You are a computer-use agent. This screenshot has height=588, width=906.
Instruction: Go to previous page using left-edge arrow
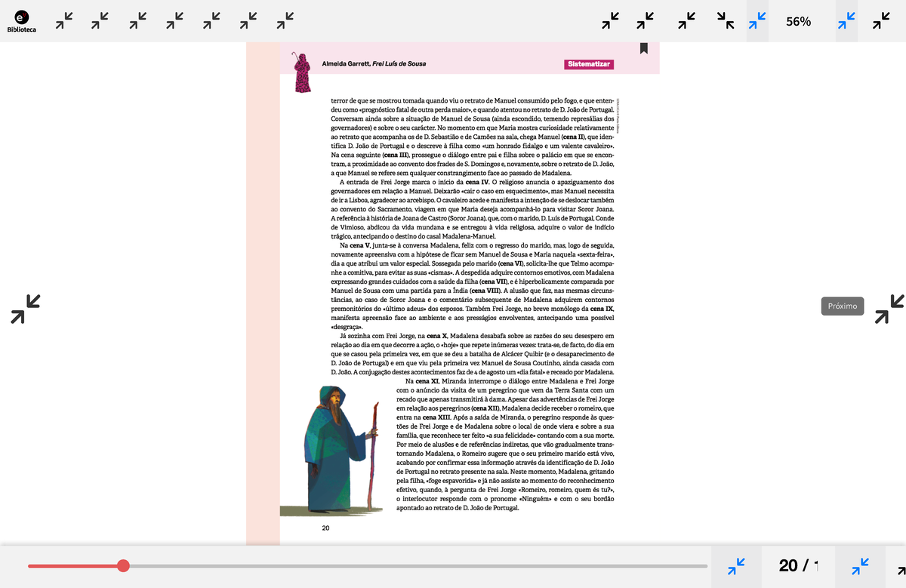[25, 309]
